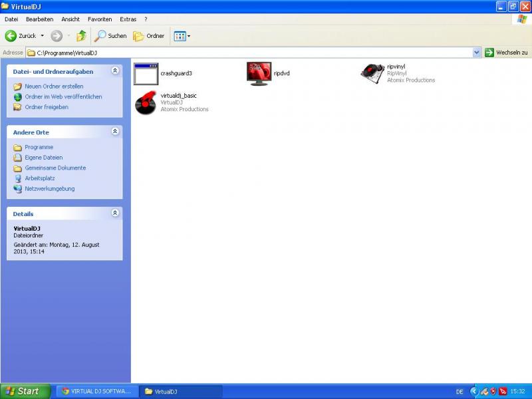Screen dimensions: 532x399
Task: Click Neuen Ordner erstellen link
Action: point(54,86)
